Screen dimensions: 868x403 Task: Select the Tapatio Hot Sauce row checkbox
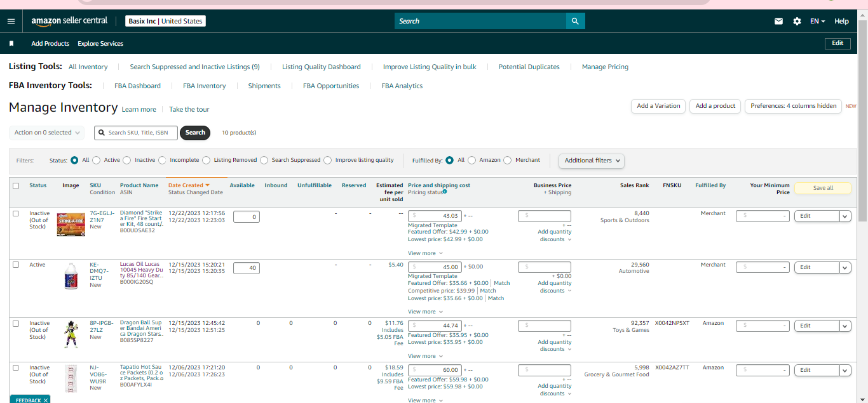coord(16,367)
